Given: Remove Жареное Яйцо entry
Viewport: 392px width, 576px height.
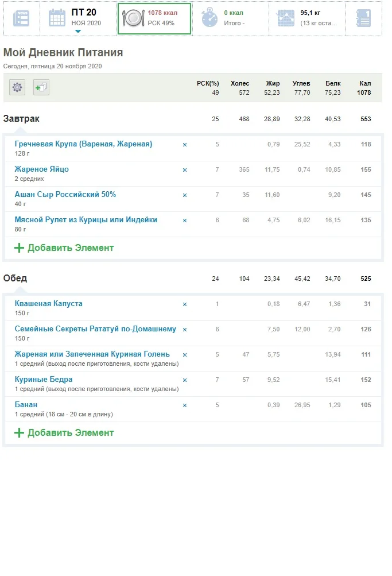Looking at the screenshot, I should coord(185,170).
